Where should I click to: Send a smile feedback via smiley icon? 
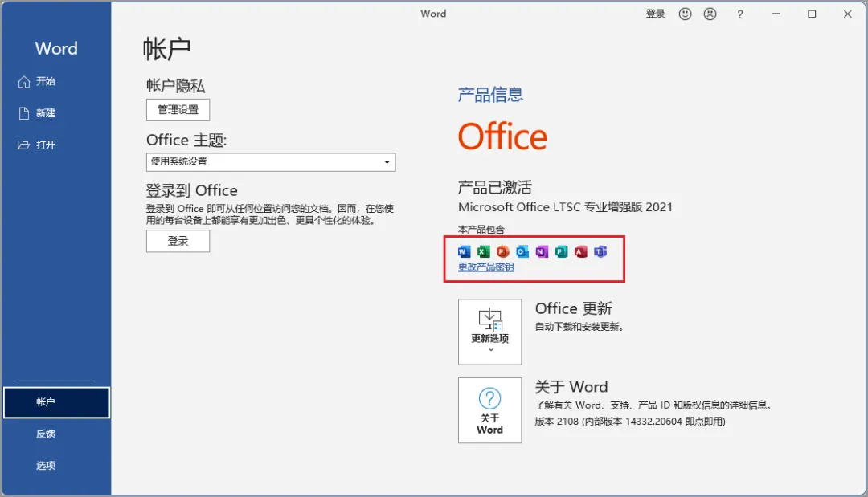685,14
